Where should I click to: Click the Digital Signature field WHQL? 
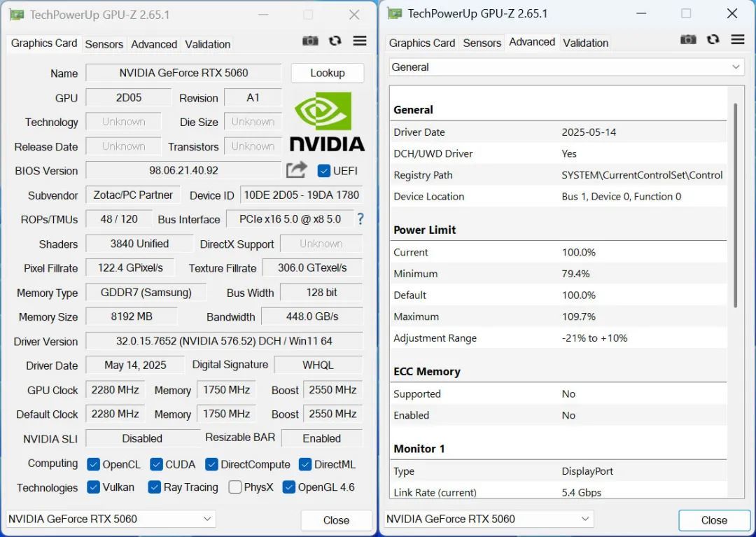coord(318,365)
